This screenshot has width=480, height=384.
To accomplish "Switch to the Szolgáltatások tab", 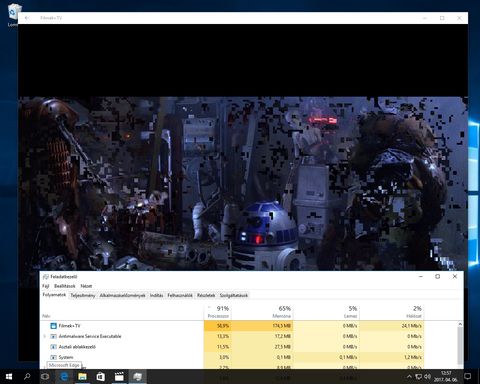I will pos(233,295).
